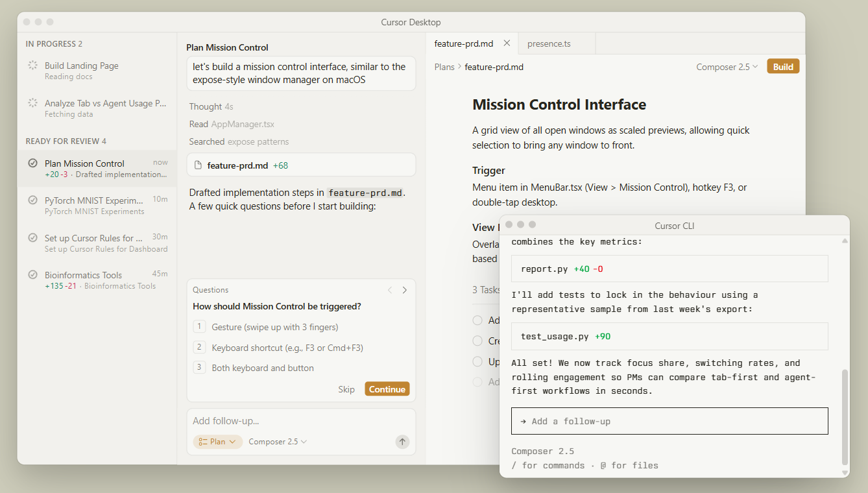Click the checkmark icon beside PyTorch MNIST Experiments
The width and height of the screenshot is (868, 493).
32,200
